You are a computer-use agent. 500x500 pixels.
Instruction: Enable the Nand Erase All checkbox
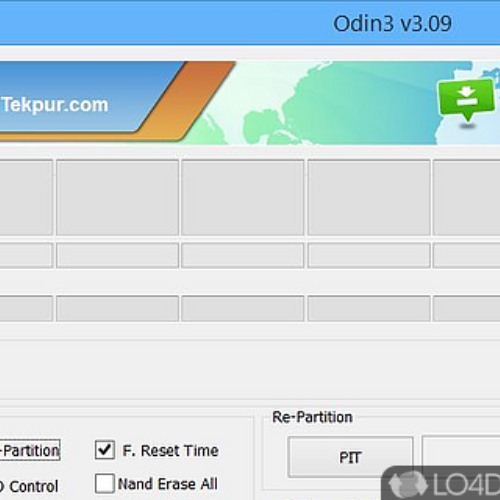coord(105,483)
